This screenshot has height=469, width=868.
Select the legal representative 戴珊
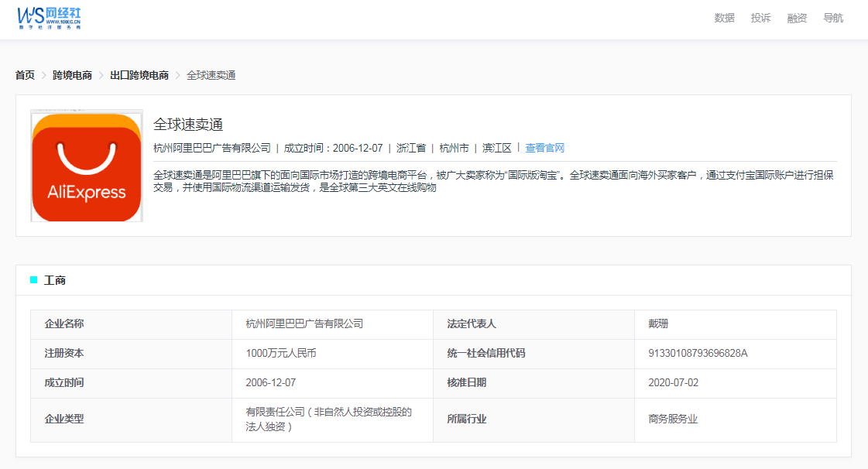pyautogui.click(x=658, y=324)
